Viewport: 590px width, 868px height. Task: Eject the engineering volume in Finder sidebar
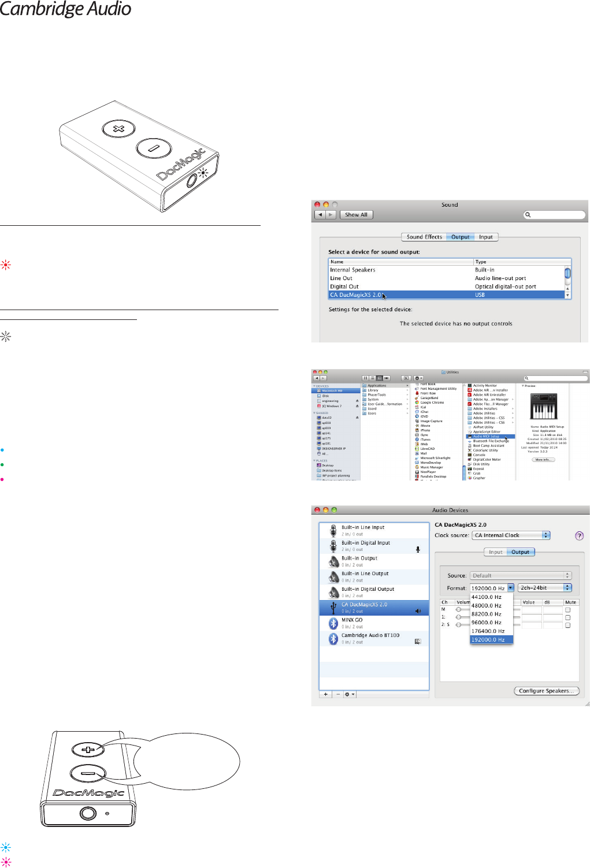[x=357, y=401]
